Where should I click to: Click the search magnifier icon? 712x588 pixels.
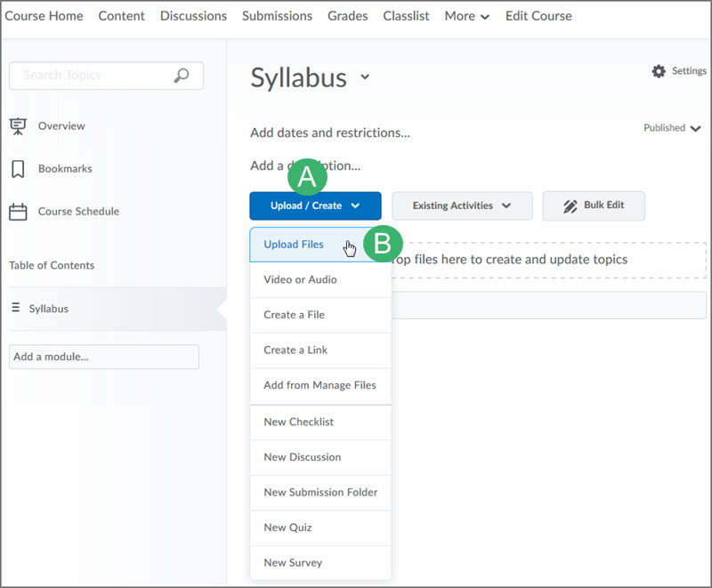[182, 76]
